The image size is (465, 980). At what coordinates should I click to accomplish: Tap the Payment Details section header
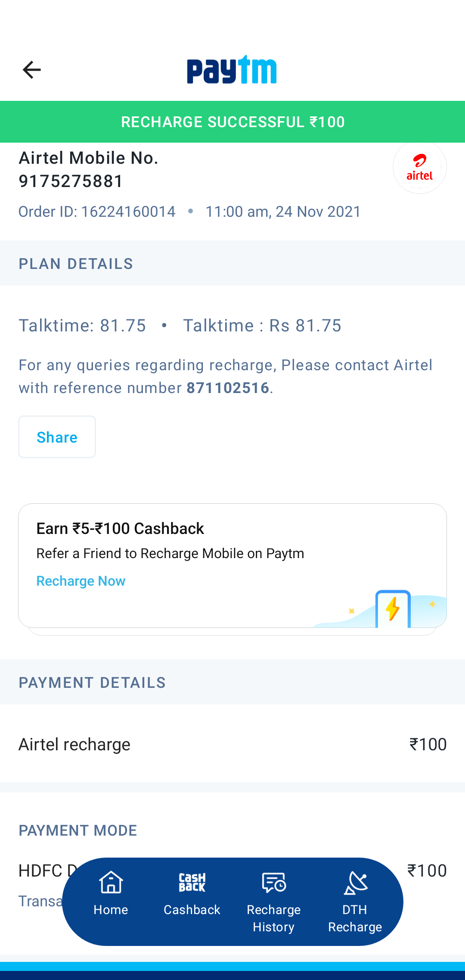coord(92,683)
